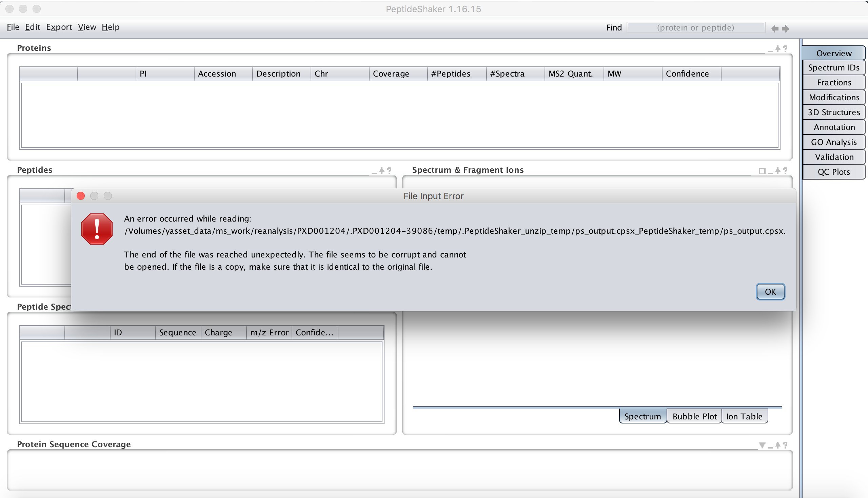Click the previous find result arrow
This screenshot has height=498, width=868.
coord(774,29)
